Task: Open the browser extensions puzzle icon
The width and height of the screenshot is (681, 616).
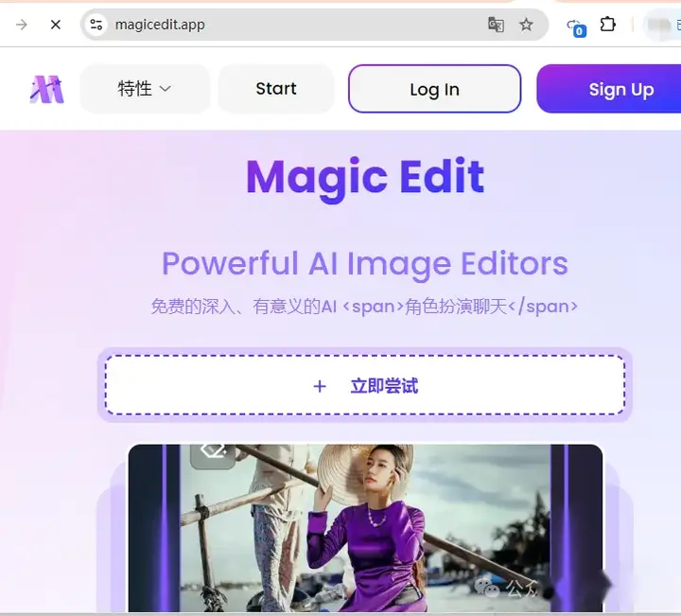Action: (607, 25)
